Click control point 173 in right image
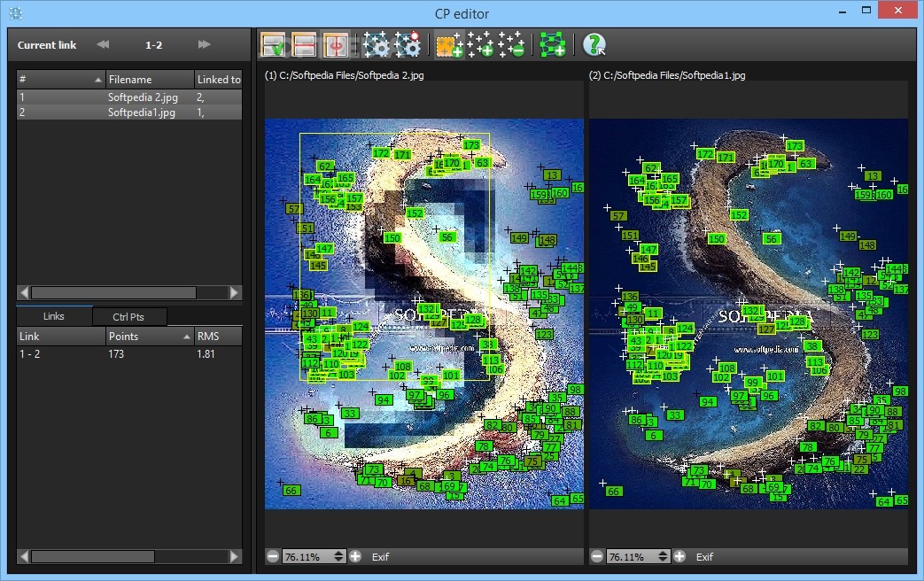This screenshot has height=581, width=924. click(x=795, y=145)
